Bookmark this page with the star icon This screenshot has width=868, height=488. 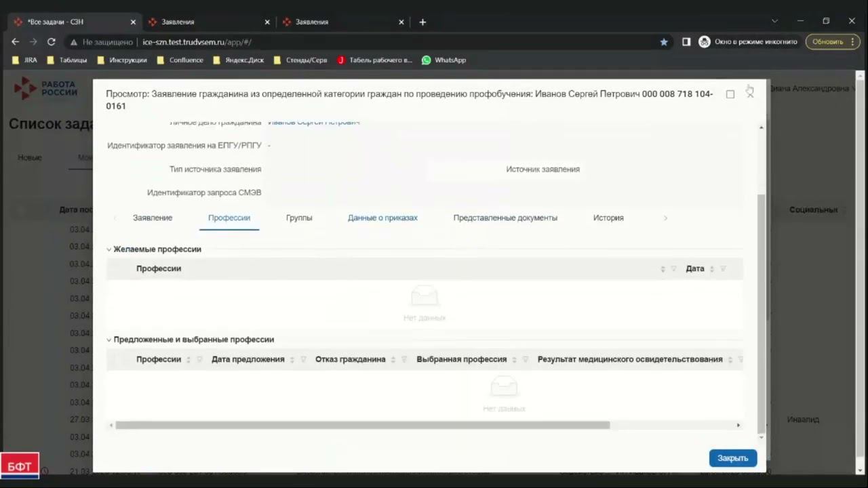pyautogui.click(x=664, y=42)
